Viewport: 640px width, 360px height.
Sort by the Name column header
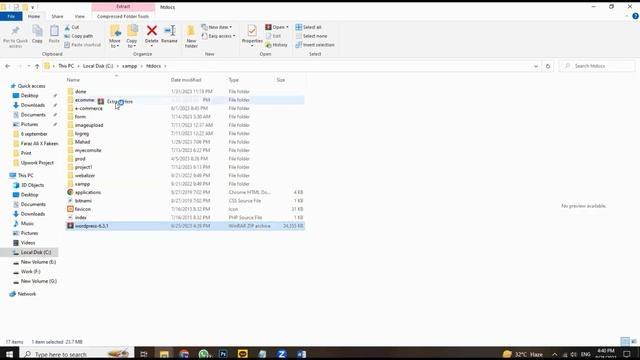(73, 80)
